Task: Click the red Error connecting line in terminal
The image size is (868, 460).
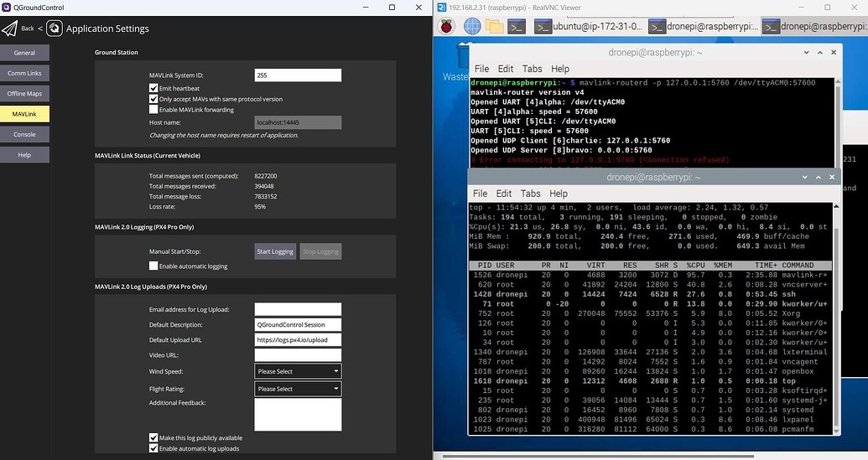Action: [x=600, y=160]
